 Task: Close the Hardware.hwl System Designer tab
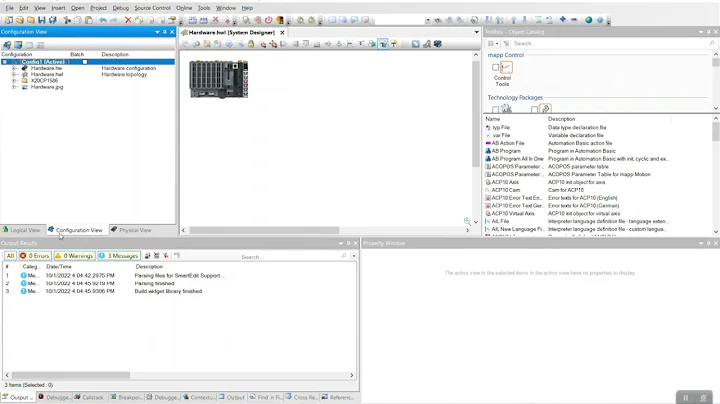282,33
